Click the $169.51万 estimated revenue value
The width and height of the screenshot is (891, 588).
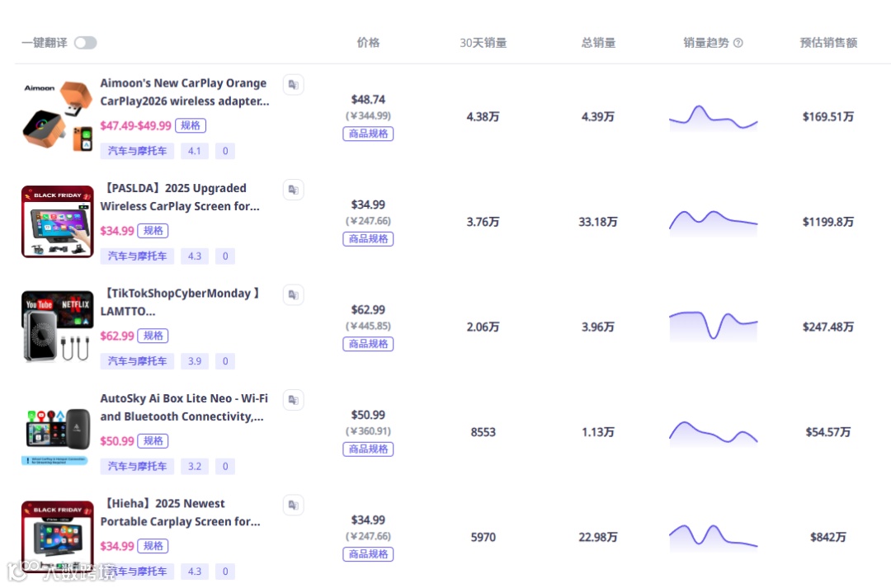point(828,117)
